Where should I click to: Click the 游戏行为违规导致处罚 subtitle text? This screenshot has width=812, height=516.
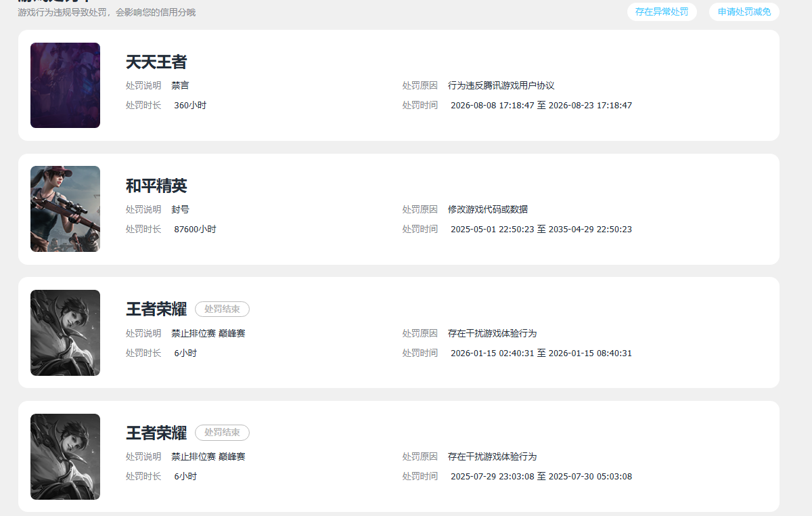click(106, 13)
